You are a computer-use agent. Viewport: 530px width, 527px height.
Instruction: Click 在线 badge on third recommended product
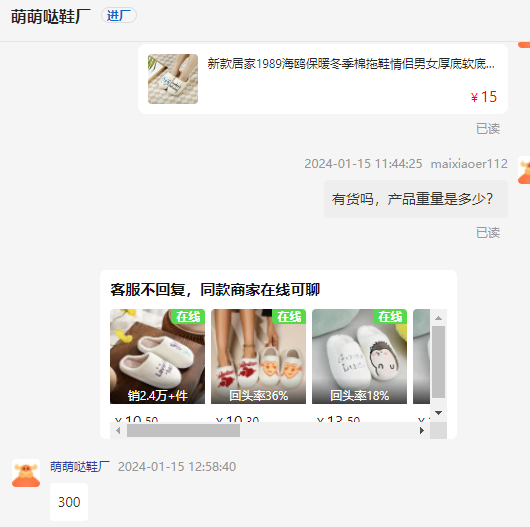[390, 316]
